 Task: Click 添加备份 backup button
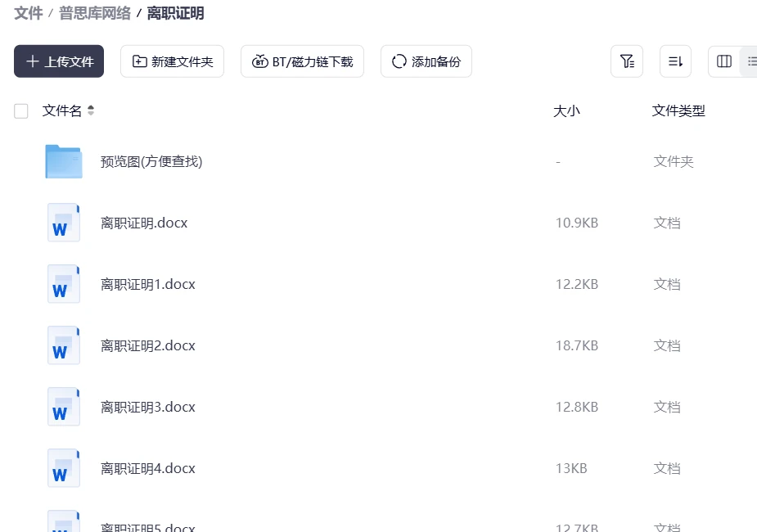426,61
